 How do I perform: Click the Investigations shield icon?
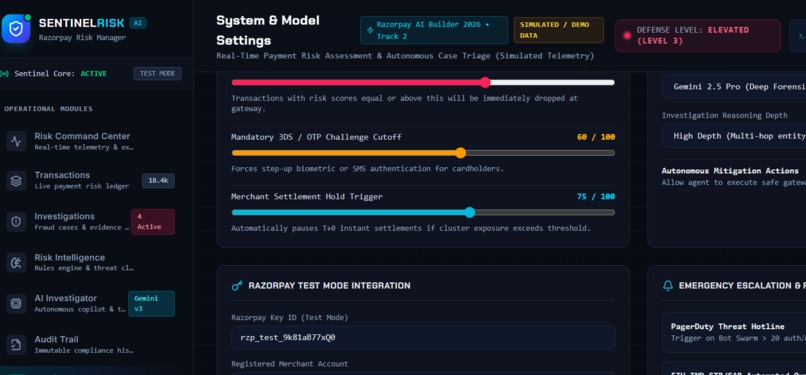click(x=16, y=221)
